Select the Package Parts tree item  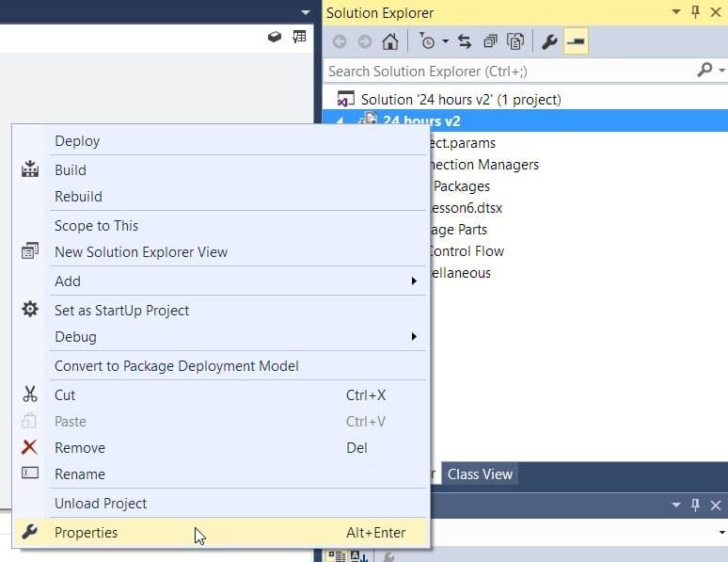459,230
